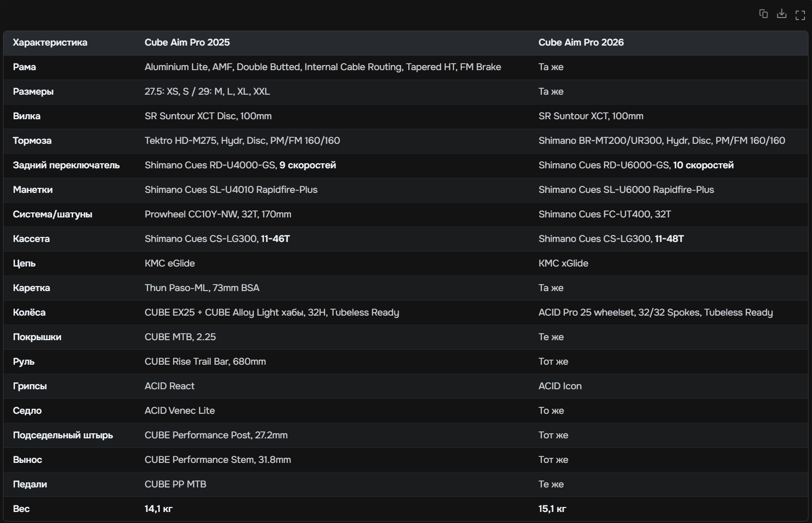
Task: Click the Tektro HD-M275 brakes cell
Action: (x=242, y=141)
